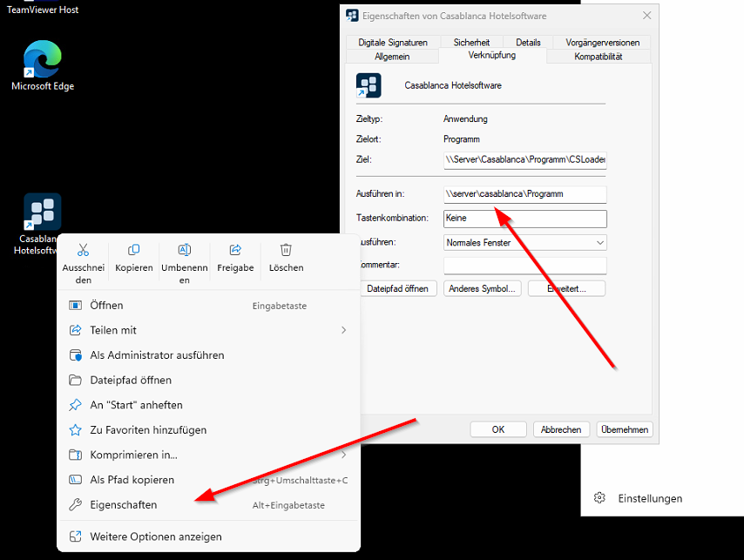744x560 pixels.
Task: Switch to the Verknüpfung tab
Action: [492, 55]
